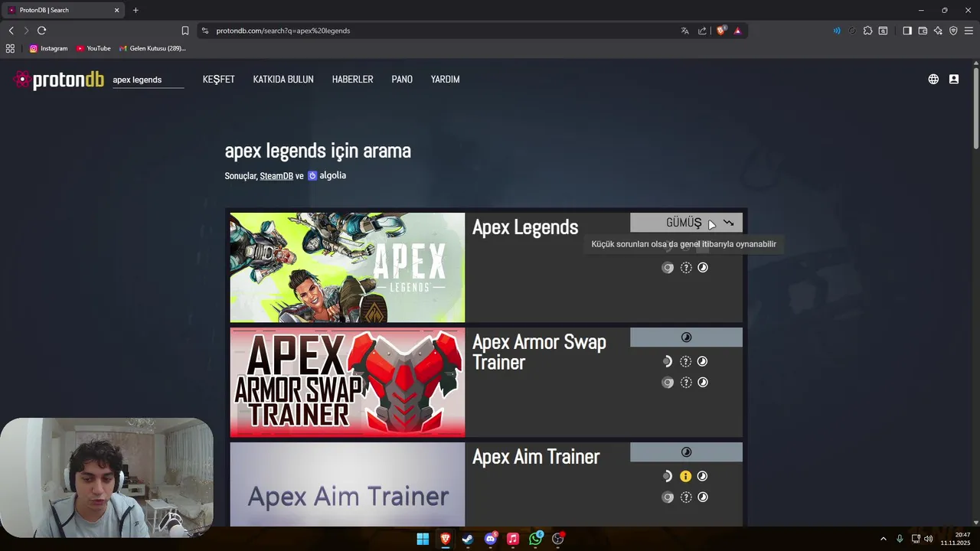Open the Music app from the taskbar
This screenshot has height=551, width=980.
513,539
